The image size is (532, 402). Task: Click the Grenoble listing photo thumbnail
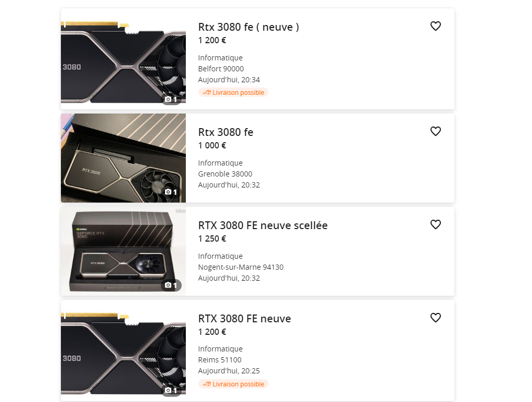point(123,157)
